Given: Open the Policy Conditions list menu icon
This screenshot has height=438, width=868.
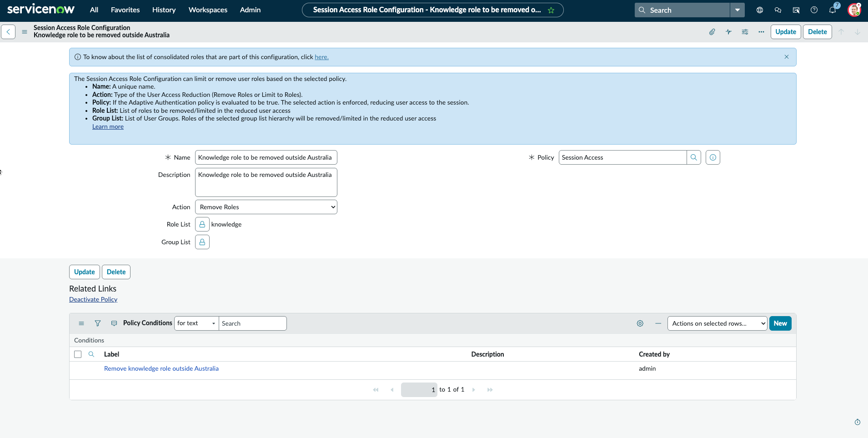Looking at the screenshot, I should [x=81, y=323].
